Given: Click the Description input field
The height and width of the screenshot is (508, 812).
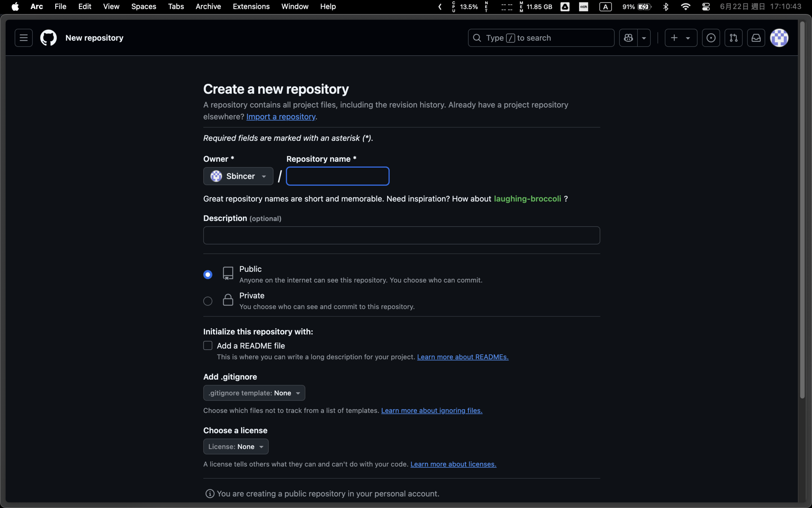Looking at the screenshot, I should (x=401, y=235).
